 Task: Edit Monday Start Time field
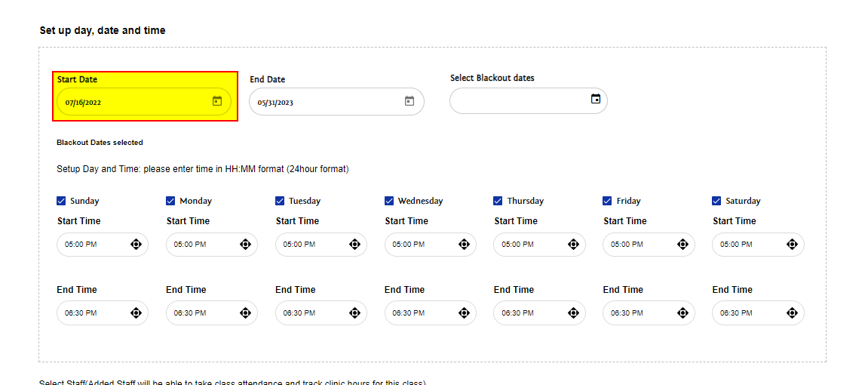[201, 245]
